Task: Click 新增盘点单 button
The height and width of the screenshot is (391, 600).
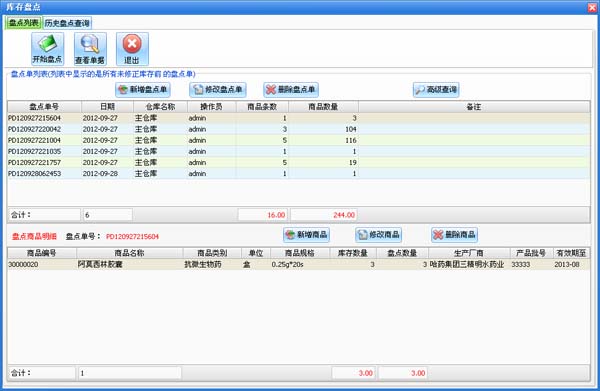Action: [x=143, y=90]
